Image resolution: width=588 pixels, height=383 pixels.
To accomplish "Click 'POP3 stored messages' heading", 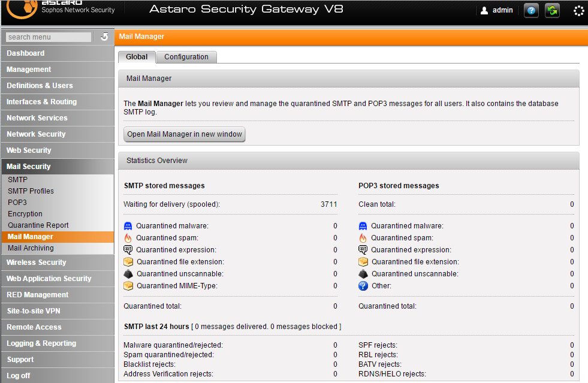I will pyautogui.click(x=399, y=186).
